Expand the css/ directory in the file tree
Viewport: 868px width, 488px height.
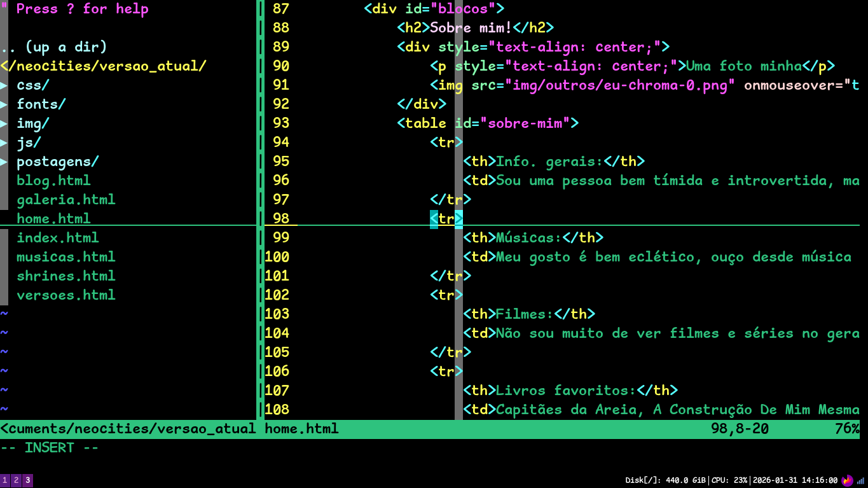(x=31, y=85)
